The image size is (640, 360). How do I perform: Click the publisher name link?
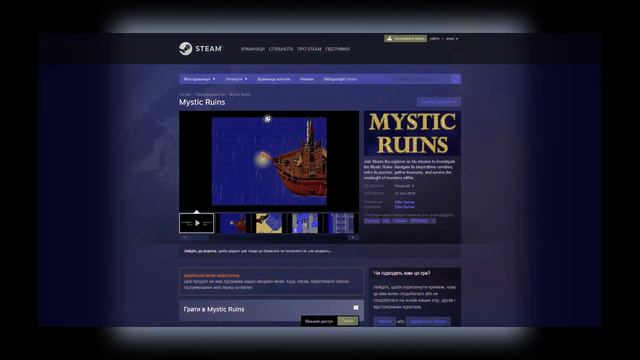(404, 207)
